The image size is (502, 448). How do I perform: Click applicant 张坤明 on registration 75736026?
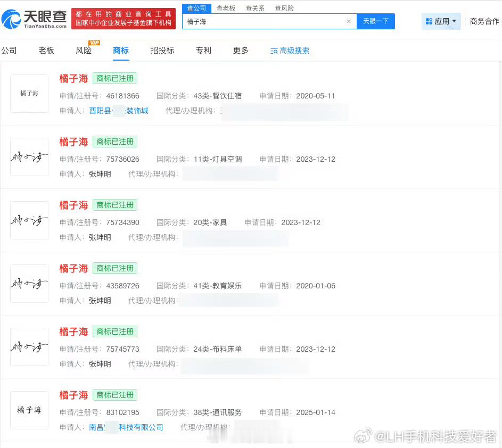(100, 174)
